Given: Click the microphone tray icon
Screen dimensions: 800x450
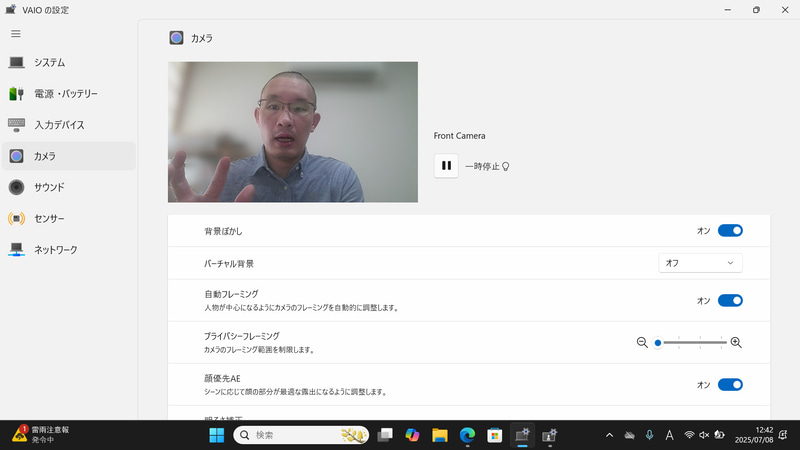Looking at the screenshot, I should pyautogui.click(x=649, y=435).
